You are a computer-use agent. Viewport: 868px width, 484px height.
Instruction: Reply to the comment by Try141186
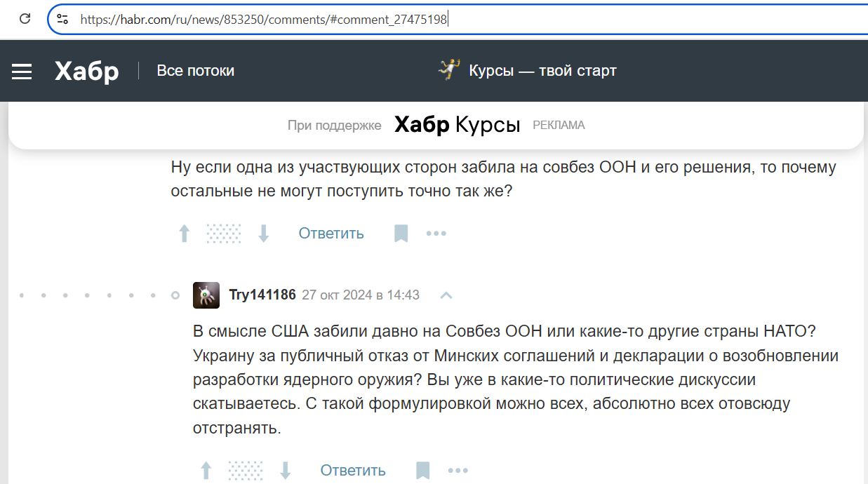353,470
